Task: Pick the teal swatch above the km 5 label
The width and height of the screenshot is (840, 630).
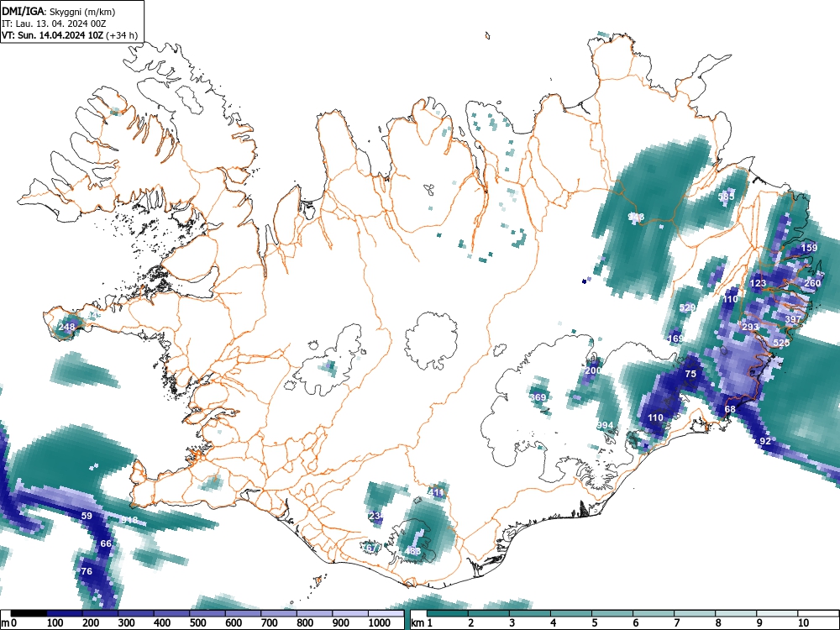Action: pos(612,614)
